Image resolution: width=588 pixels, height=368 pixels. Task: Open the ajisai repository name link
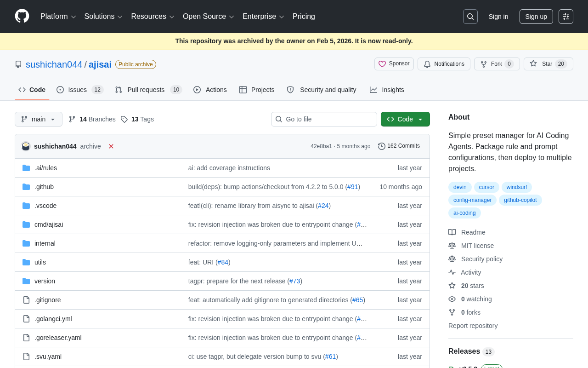pos(100,64)
